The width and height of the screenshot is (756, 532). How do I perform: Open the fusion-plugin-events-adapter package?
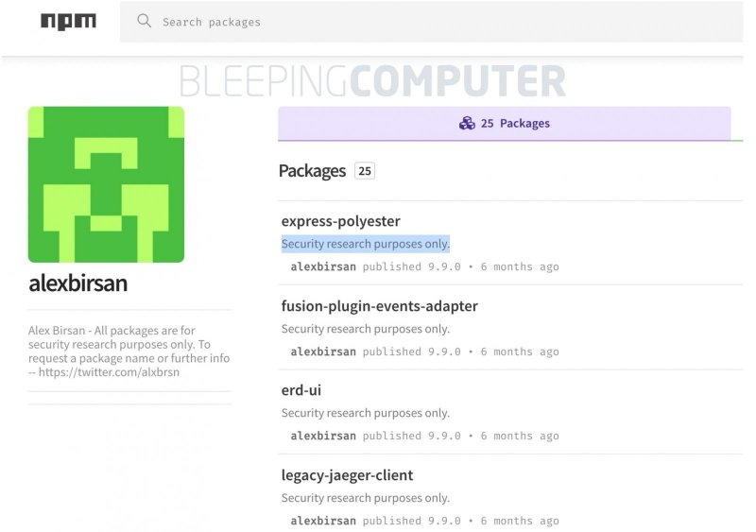pos(379,306)
